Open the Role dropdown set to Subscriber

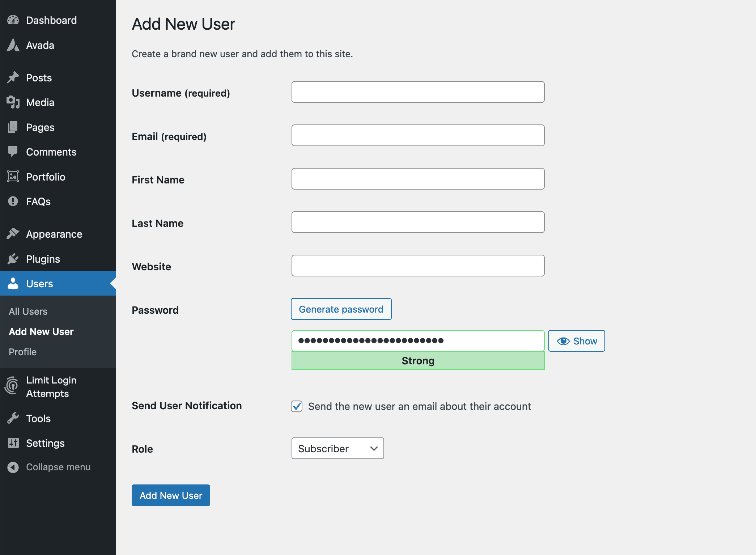tap(337, 448)
